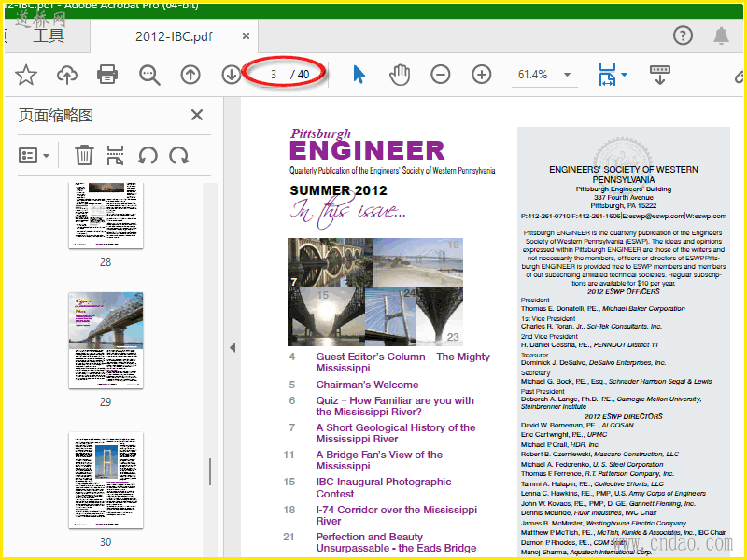Click the 页面缩略图 panel title
Image resolution: width=747 pixels, height=560 pixels.
pyautogui.click(x=56, y=115)
